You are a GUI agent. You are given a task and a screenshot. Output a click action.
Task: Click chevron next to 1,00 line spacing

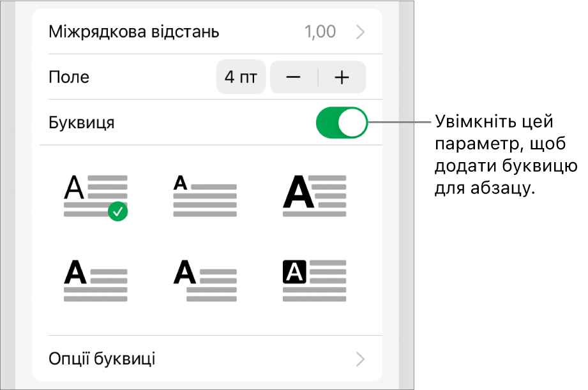(x=360, y=32)
